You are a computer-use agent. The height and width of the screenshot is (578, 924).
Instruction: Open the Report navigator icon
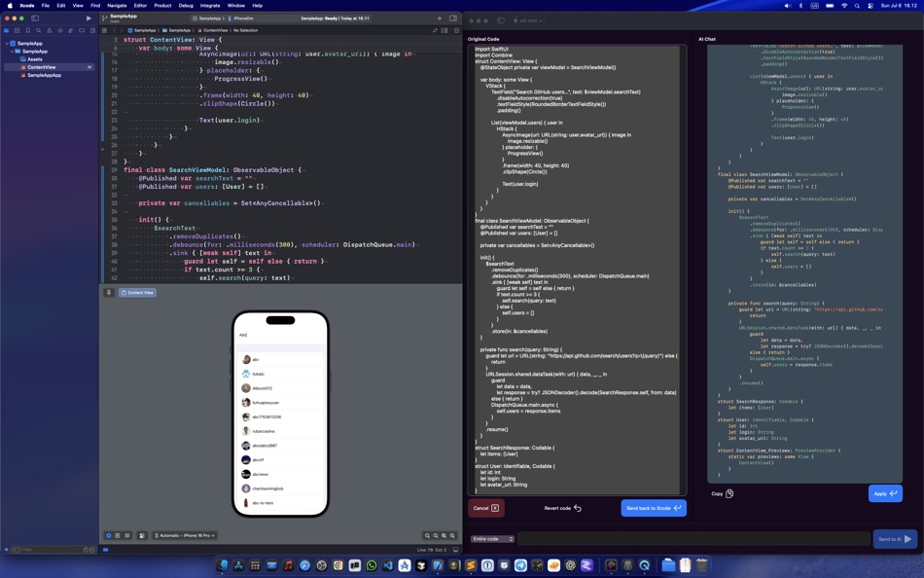(x=92, y=30)
